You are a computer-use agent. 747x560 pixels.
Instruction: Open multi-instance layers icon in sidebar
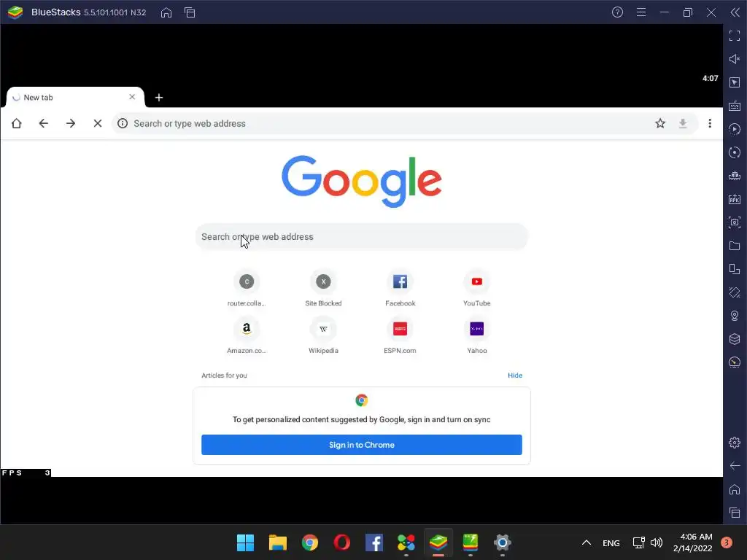pyautogui.click(x=735, y=339)
